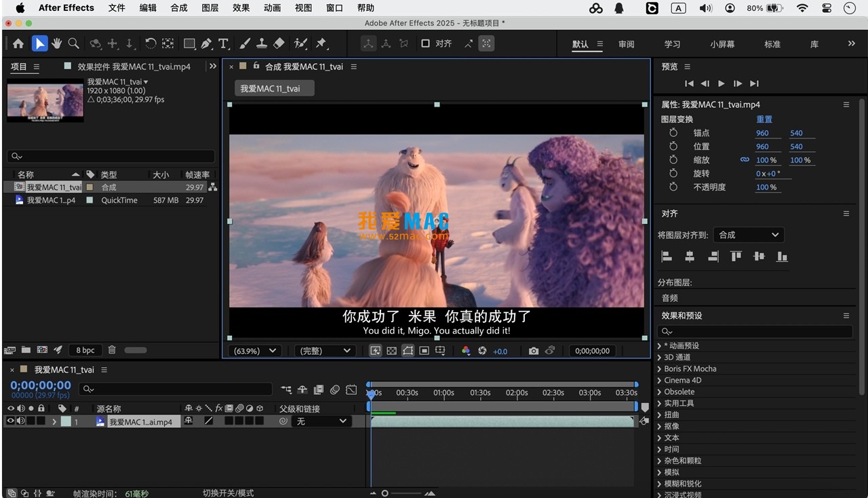Click the Home icon in the toolbar
Viewport: 868px width, 498px height.
(x=18, y=43)
